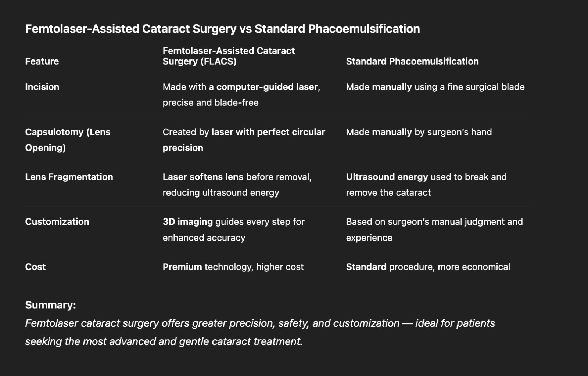The width and height of the screenshot is (588, 376).
Task: Click the Feature column header
Action: coord(42,61)
